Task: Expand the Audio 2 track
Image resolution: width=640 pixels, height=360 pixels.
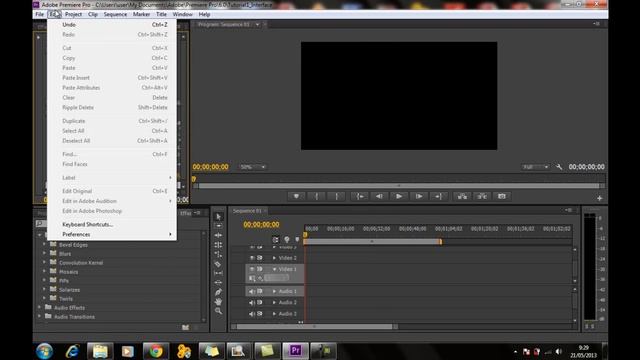Action: pyautogui.click(x=274, y=302)
